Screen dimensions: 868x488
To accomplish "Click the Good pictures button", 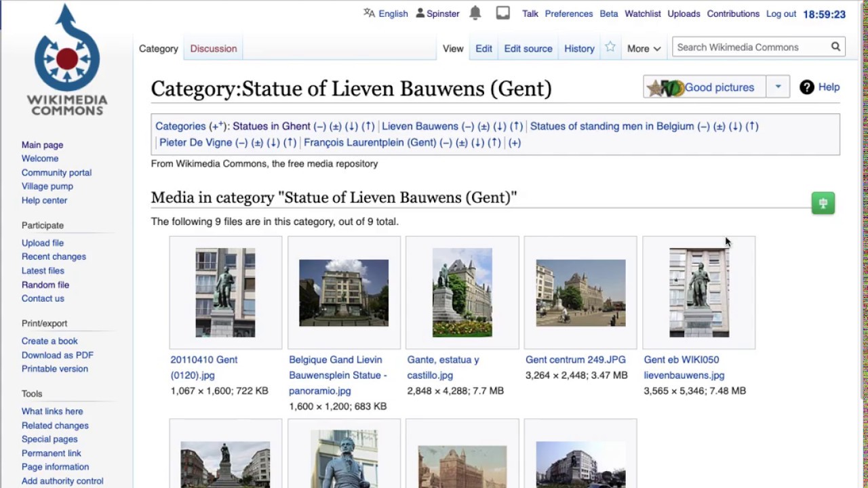I will point(705,87).
